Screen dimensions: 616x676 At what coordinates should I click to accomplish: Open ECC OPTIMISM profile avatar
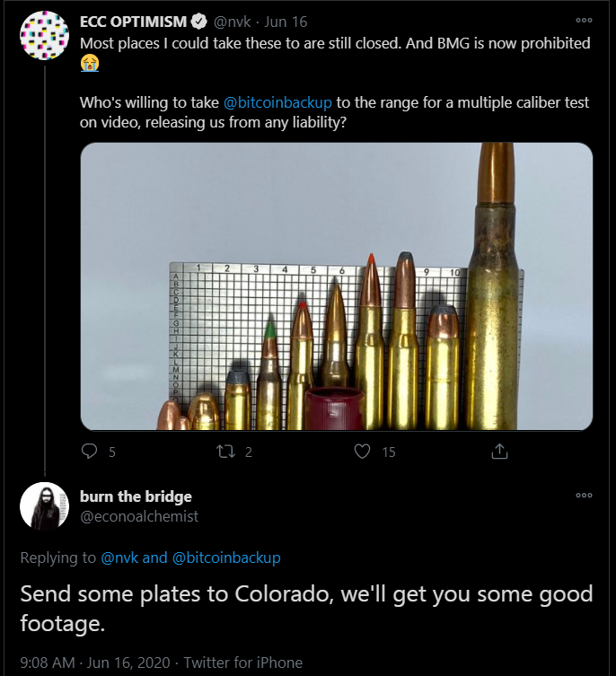pyautogui.click(x=44, y=36)
